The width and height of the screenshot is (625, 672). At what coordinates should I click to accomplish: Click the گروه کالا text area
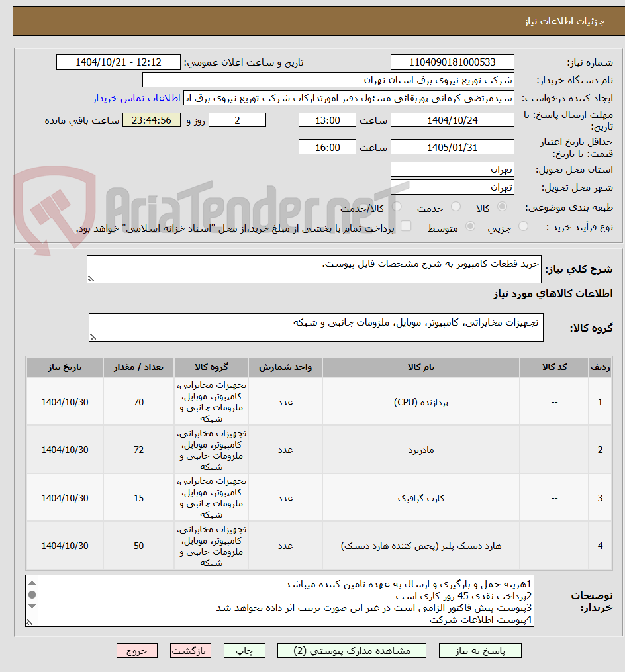click(316, 328)
